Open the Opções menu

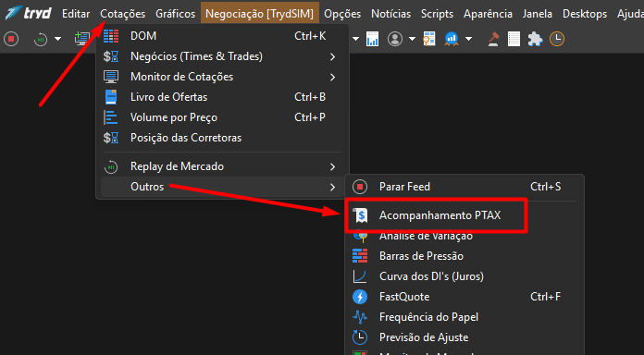pyautogui.click(x=342, y=14)
